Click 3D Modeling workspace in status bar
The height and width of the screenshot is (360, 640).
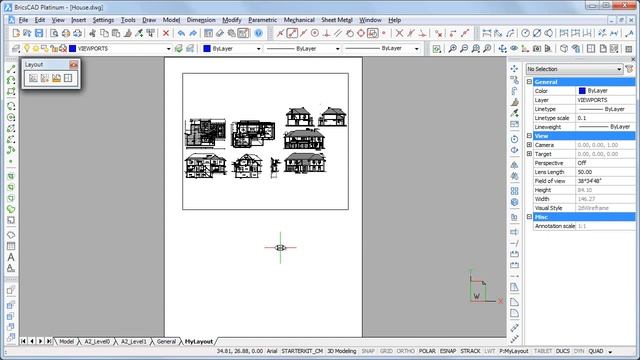[x=342, y=351]
